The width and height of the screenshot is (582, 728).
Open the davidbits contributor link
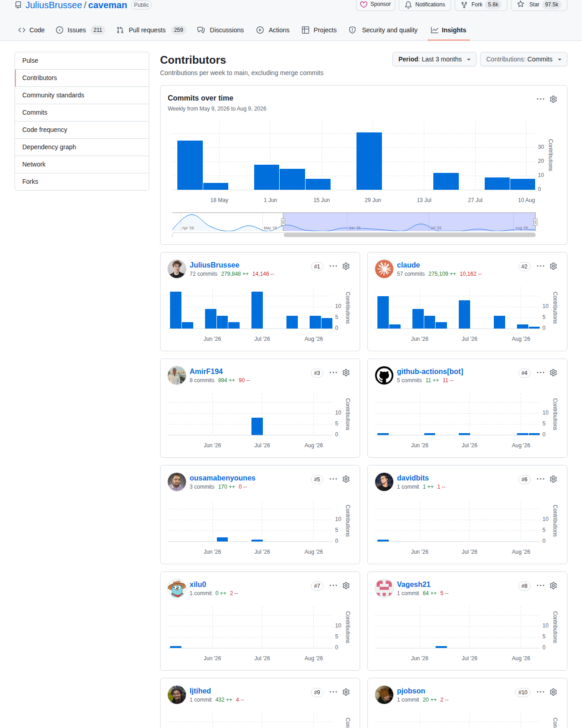(413, 478)
